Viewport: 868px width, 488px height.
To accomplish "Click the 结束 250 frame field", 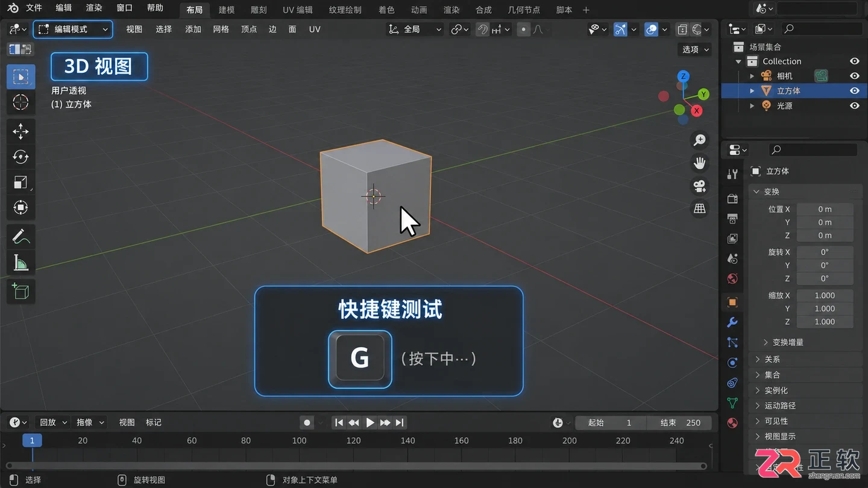I will [x=678, y=423].
